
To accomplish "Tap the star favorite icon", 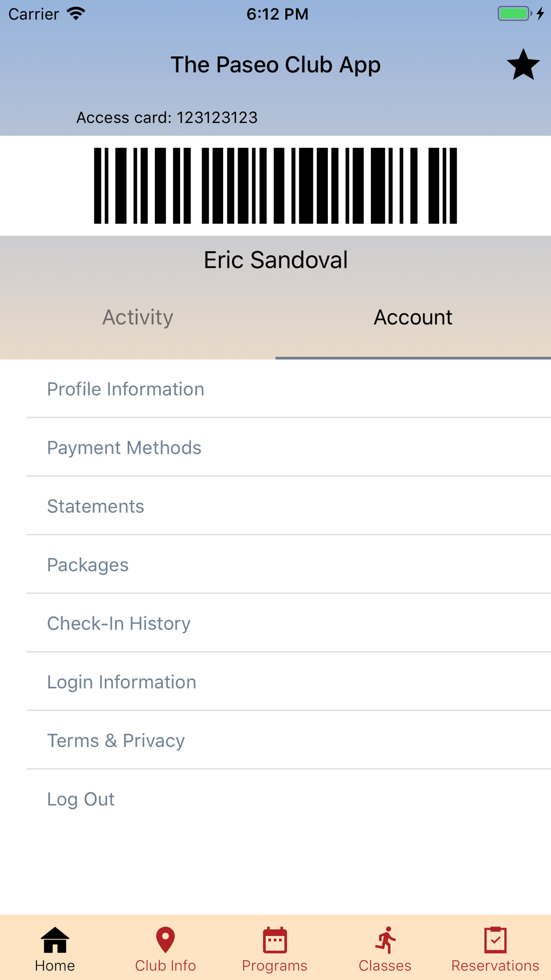I will click(523, 65).
